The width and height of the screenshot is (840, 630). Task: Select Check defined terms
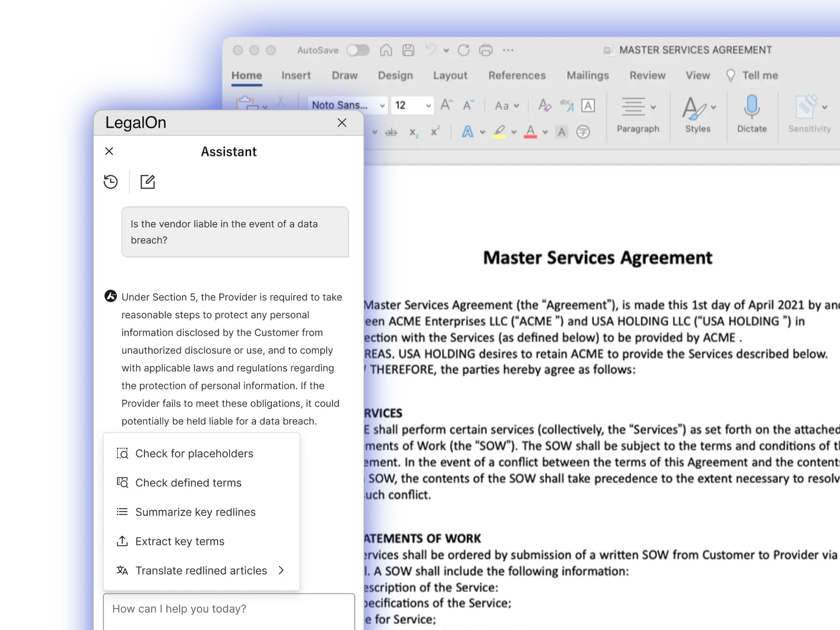(202, 483)
